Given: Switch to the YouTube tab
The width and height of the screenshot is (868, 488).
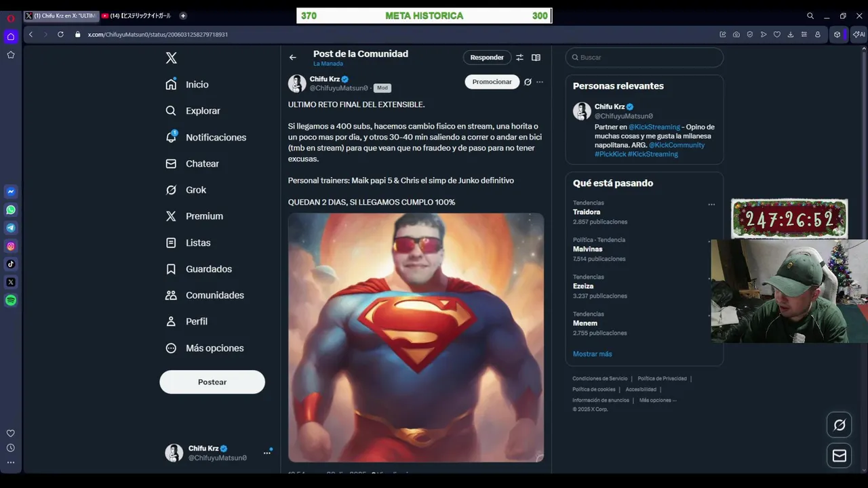Looking at the screenshot, I should tap(137, 16).
